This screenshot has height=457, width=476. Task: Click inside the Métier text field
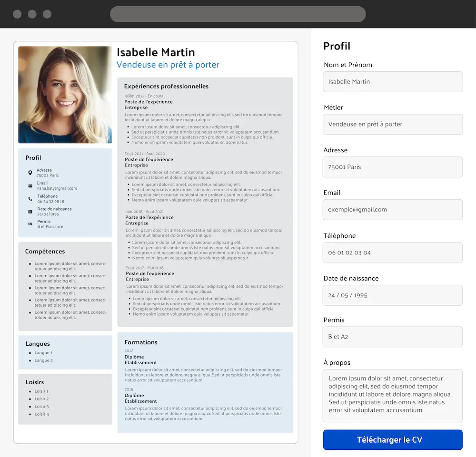[393, 124]
